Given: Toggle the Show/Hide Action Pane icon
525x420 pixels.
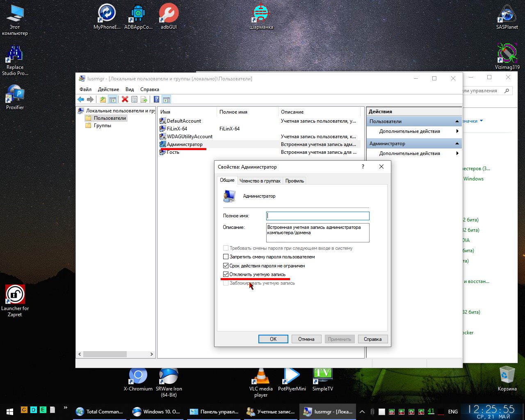Looking at the screenshot, I should [166, 99].
